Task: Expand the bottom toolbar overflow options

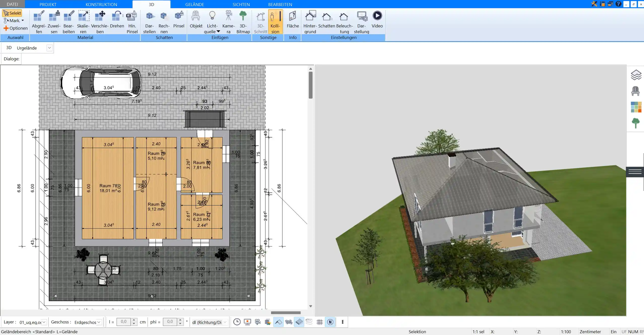Action: coord(342,322)
